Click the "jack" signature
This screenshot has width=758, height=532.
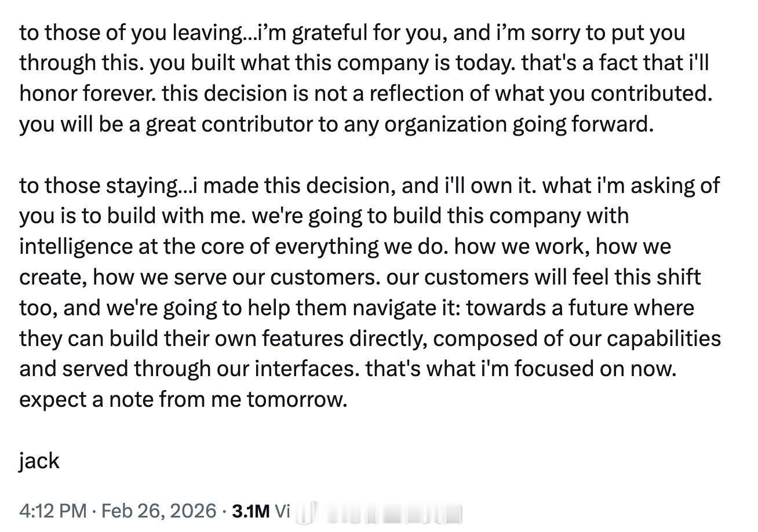tap(39, 461)
